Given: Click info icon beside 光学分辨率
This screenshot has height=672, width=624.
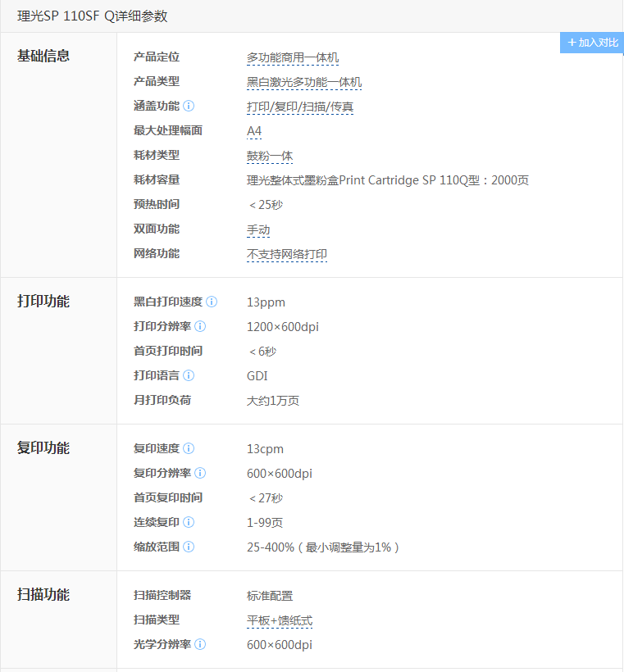Looking at the screenshot, I should [200, 645].
